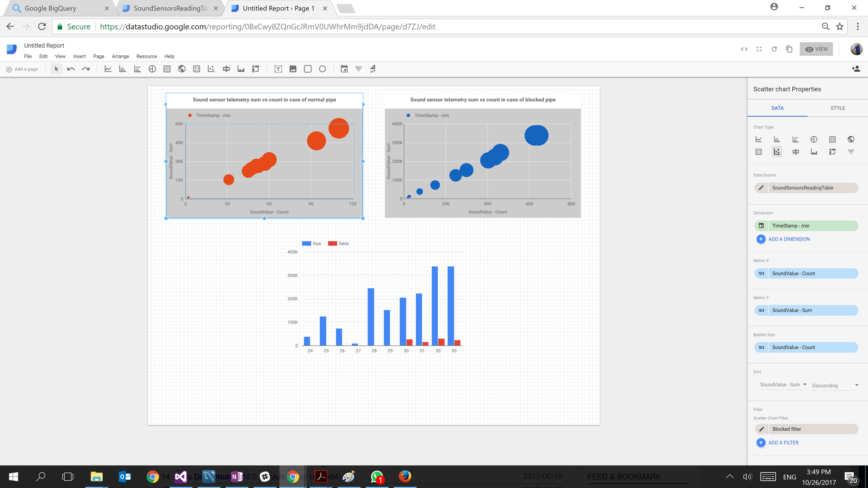
Task: Click the Untitled Report title
Action: click(44, 46)
